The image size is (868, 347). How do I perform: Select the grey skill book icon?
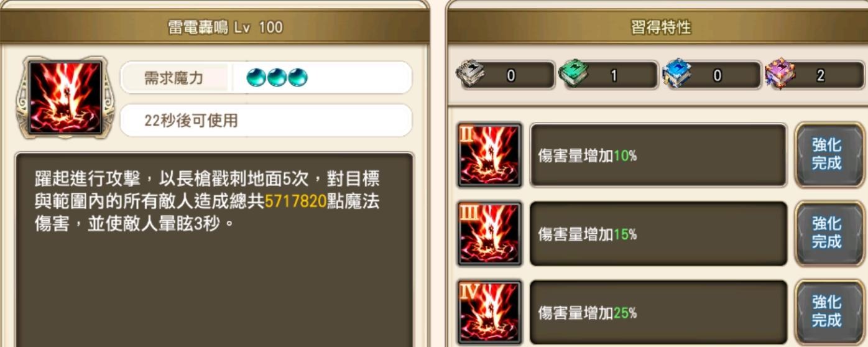(x=471, y=75)
